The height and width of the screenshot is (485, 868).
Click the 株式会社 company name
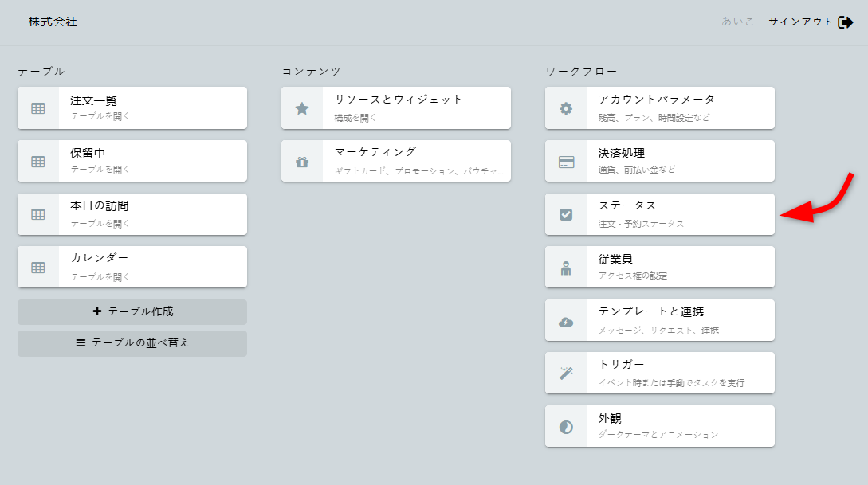tap(53, 22)
